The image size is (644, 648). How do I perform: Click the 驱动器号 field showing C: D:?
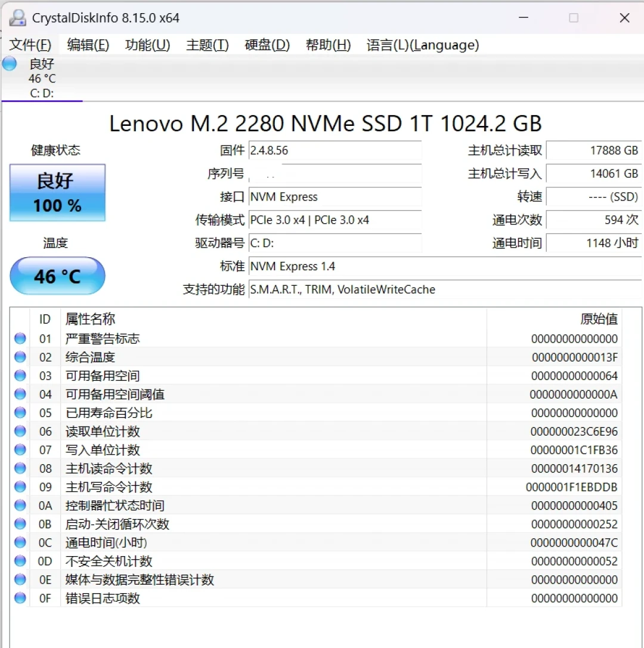pyautogui.click(x=335, y=243)
